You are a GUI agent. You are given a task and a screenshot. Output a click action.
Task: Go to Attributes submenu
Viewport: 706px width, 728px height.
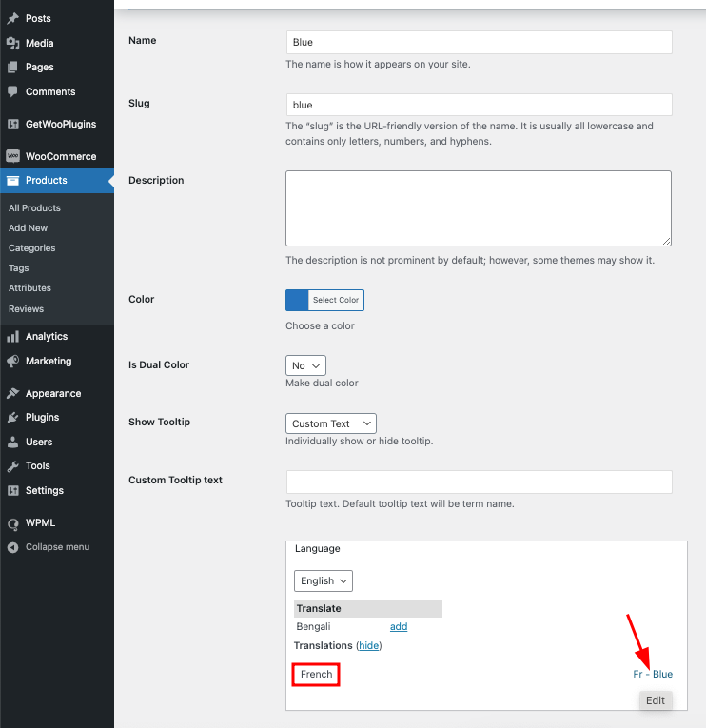tap(29, 287)
